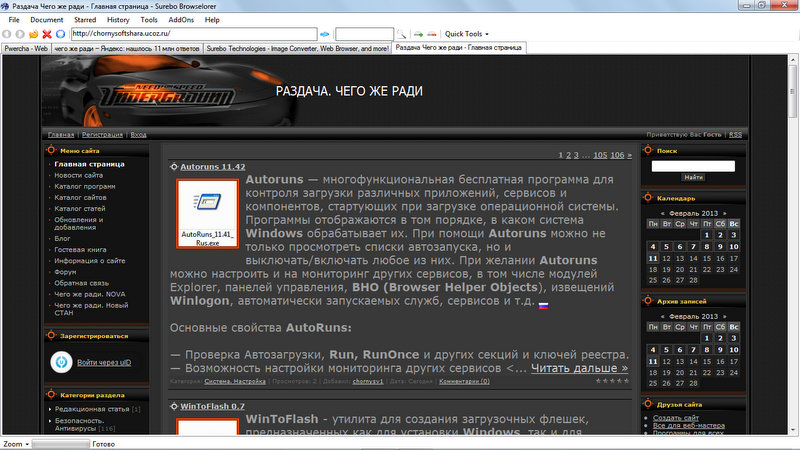
Task: Click the Вход link in top nav
Action: [138, 135]
